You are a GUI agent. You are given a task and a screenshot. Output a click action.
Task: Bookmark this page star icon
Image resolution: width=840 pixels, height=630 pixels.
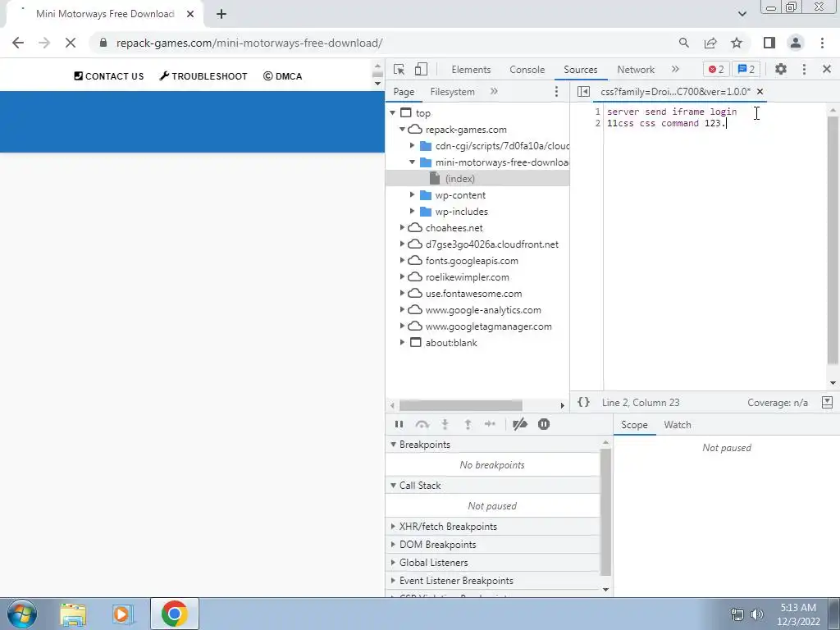coord(737,43)
